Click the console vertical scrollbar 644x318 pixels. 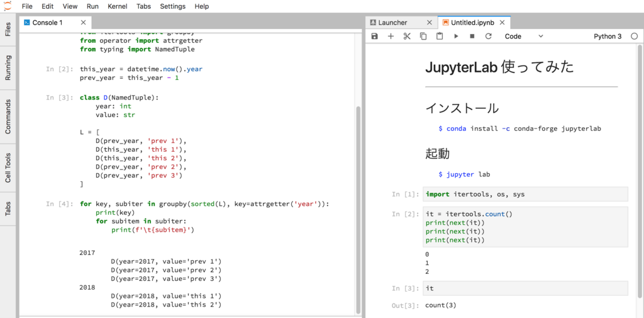[358, 209]
